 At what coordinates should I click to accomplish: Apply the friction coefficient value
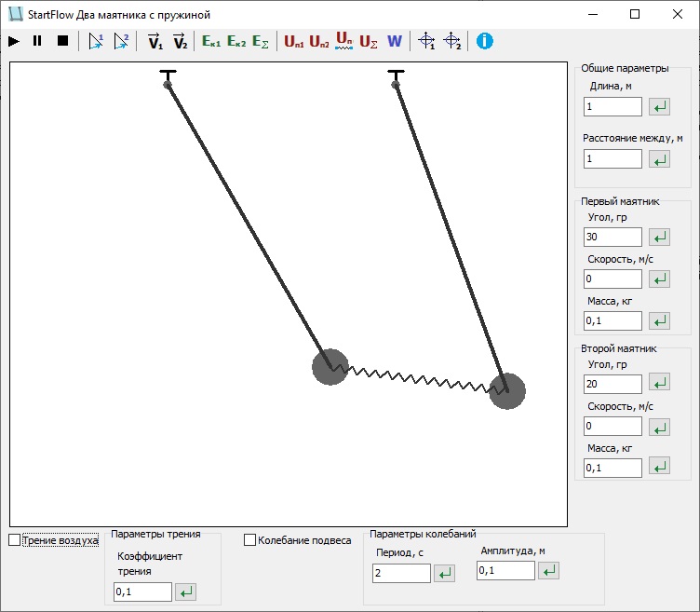[x=186, y=592]
